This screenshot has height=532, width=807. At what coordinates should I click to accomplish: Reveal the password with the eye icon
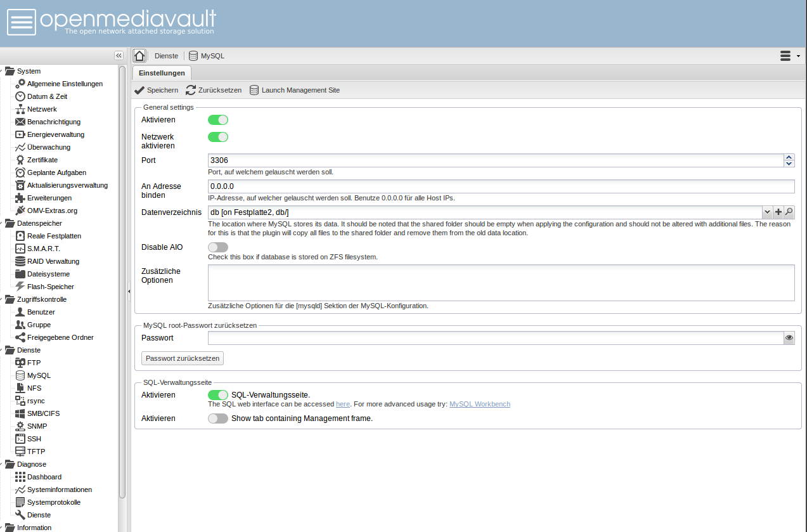pyautogui.click(x=789, y=339)
